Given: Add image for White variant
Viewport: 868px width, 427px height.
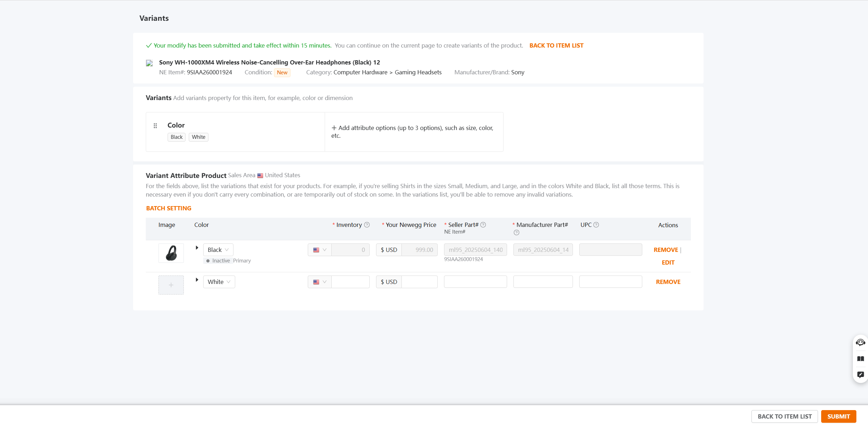Looking at the screenshot, I should [171, 285].
